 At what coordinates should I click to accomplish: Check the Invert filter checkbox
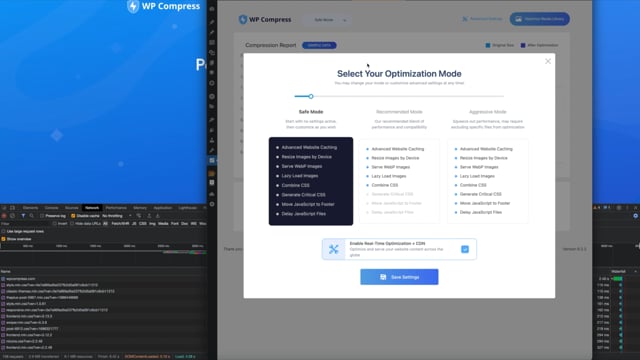click(55, 224)
